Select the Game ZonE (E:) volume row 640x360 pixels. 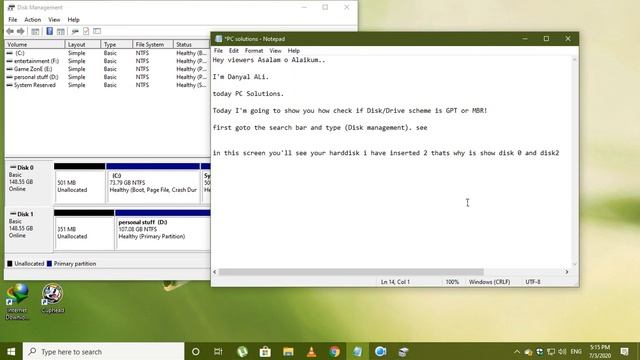point(108,69)
